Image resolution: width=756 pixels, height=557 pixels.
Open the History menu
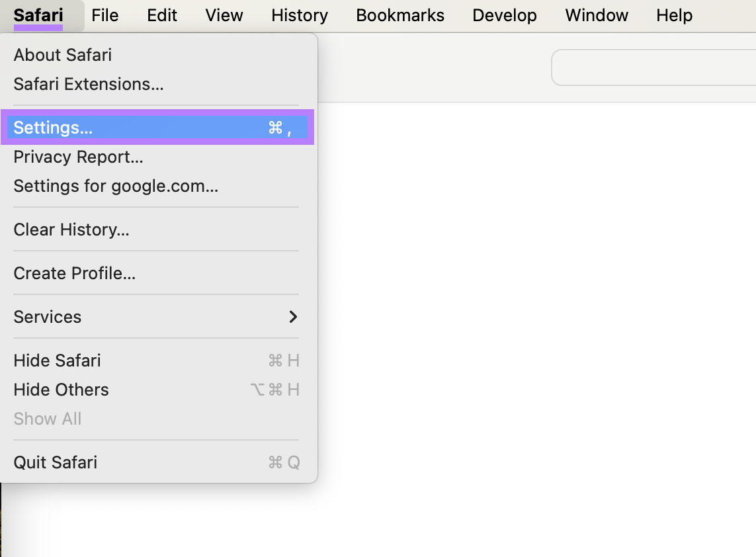coord(300,15)
